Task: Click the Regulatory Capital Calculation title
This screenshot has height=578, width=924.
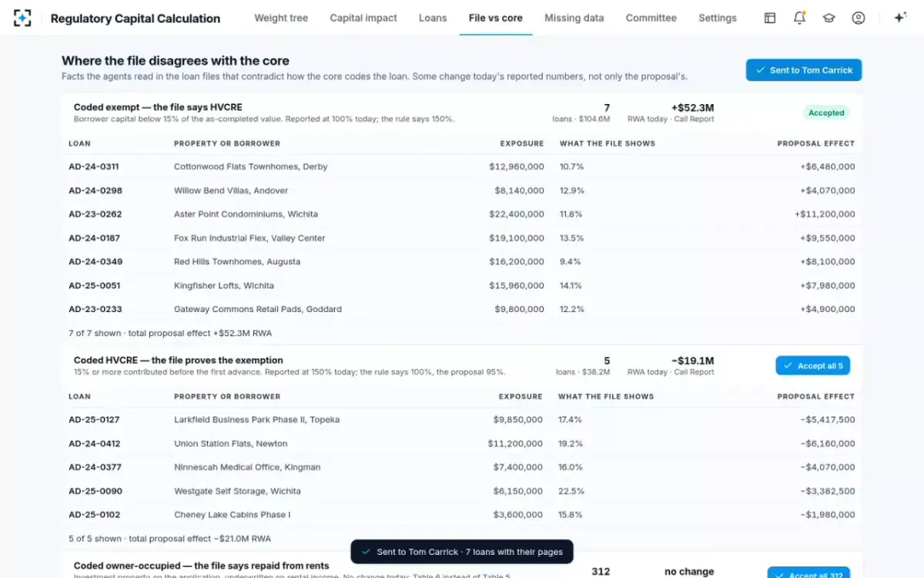Action: (x=136, y=18)
